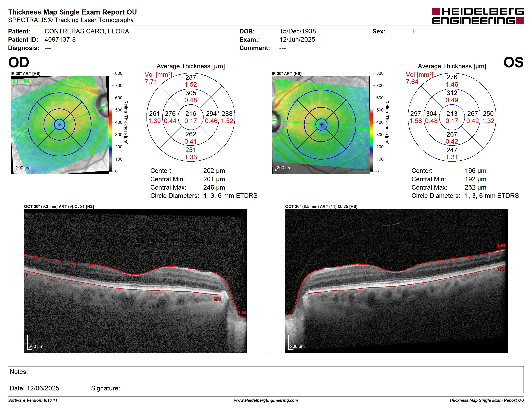The image size is (532, 411).
Task: Click OD total volume 7.71
Action: 151,82
